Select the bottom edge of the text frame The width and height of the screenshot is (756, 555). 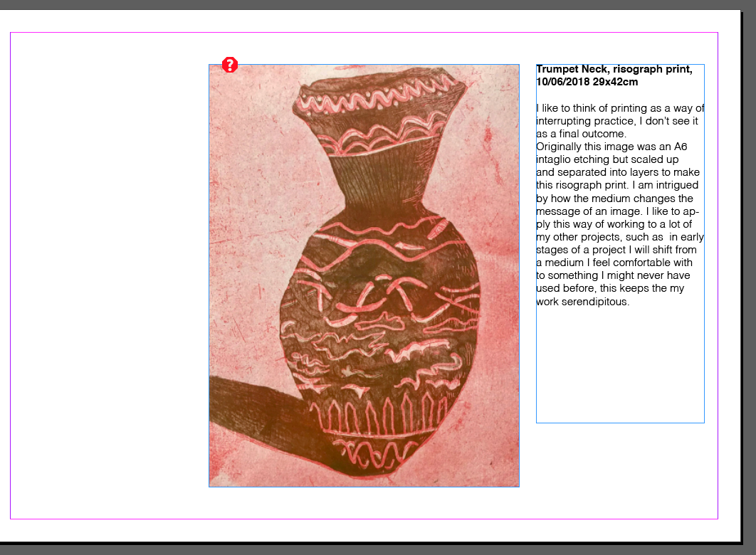620,423
